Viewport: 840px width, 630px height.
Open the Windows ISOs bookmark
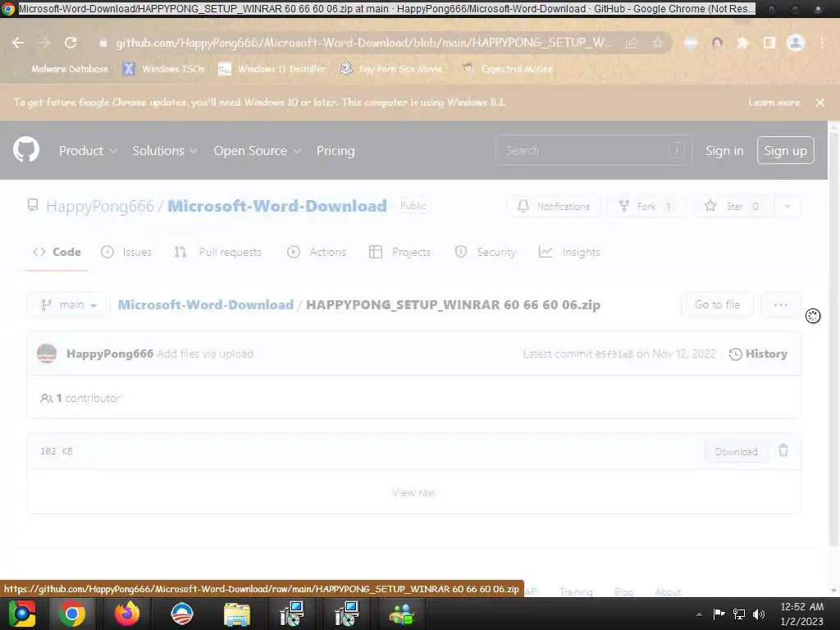tap(164, 69)
